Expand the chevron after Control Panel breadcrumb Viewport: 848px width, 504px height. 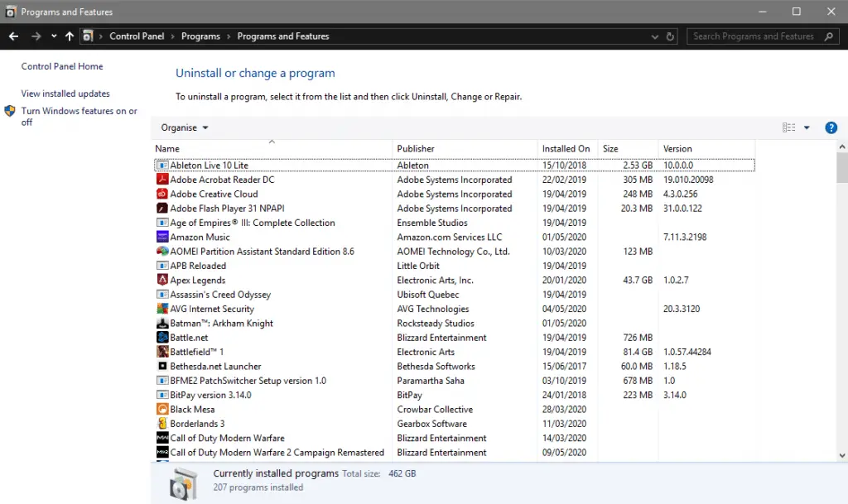(x=173, y=36)
